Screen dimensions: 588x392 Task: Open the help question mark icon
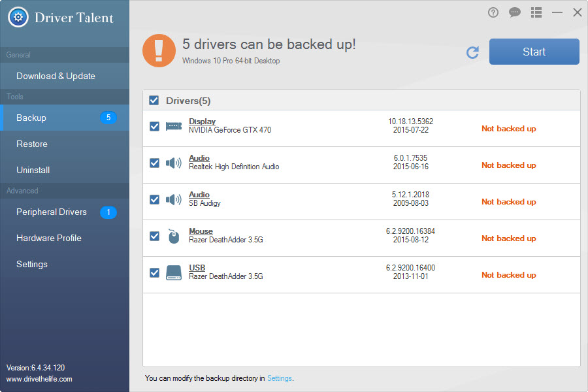[x=493, y=13]
